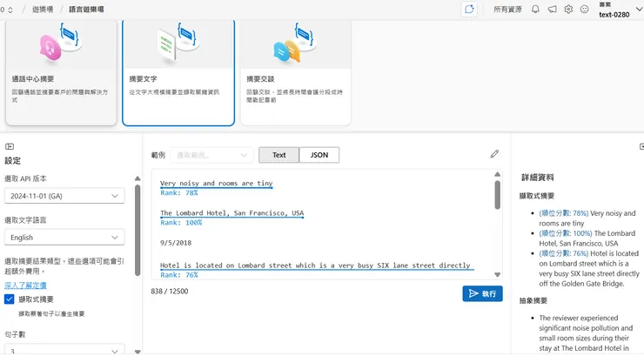Open settings gear icon in header
This screenshot has height=356, width=644.
[568, 9]
